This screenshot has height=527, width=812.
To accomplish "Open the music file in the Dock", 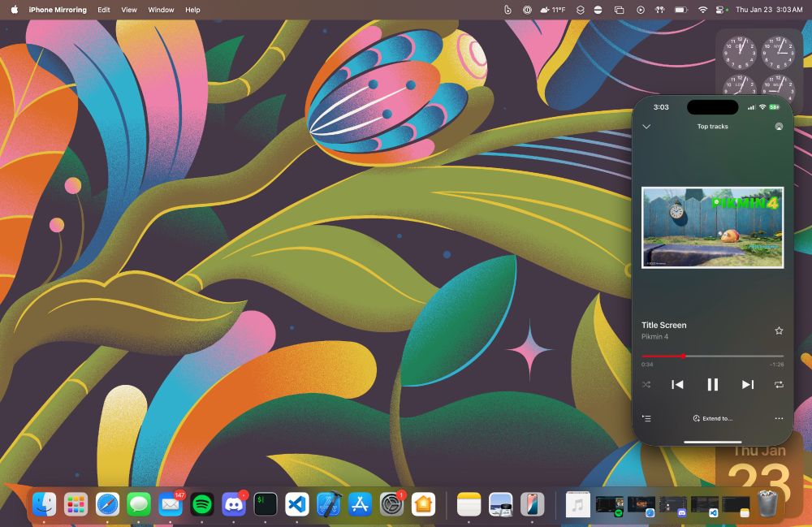I will click(577, 504).
